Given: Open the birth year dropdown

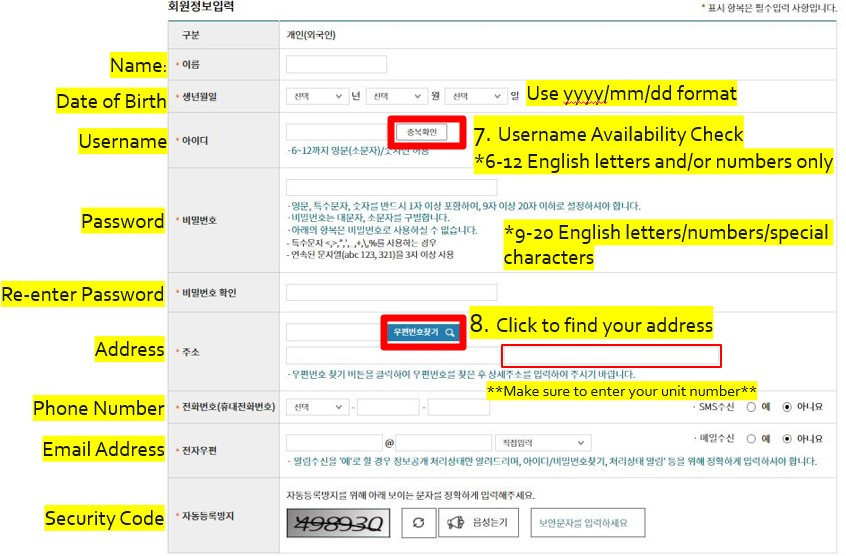Looking at the screenshot, I should click(x=315, y=96).
